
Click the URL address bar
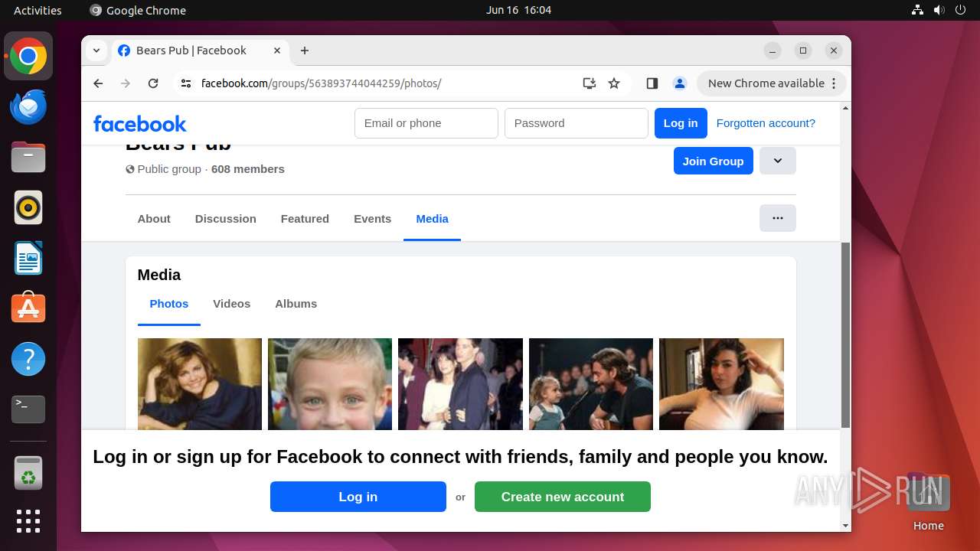tap(383, 83)
